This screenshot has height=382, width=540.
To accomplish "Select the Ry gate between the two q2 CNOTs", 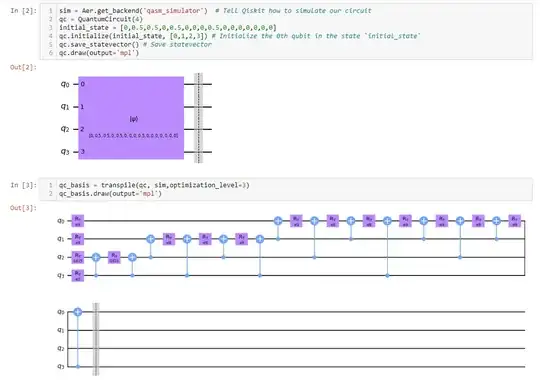I will tap(114, 257).
